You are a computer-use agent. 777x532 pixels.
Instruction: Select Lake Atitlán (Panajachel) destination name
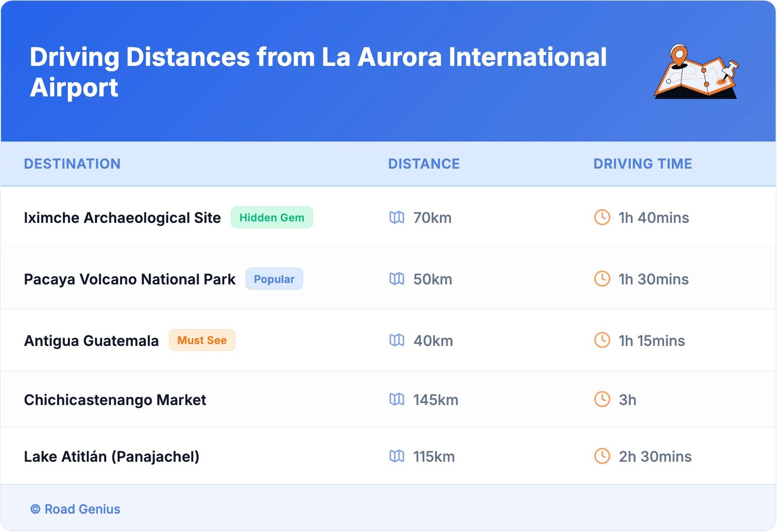click(112, 457)
